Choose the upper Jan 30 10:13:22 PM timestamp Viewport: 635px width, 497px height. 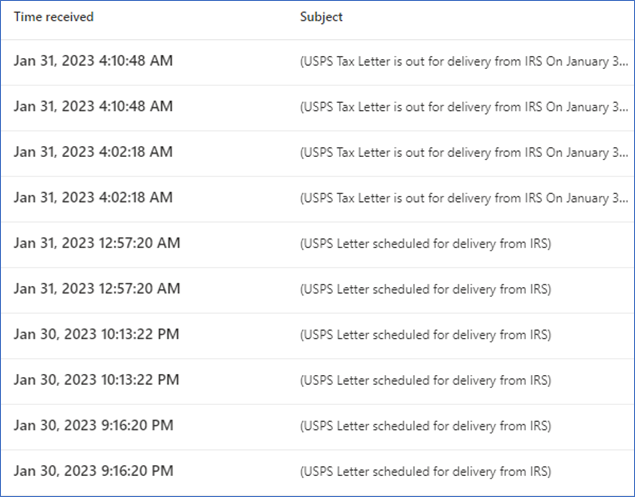pos(96,334)
